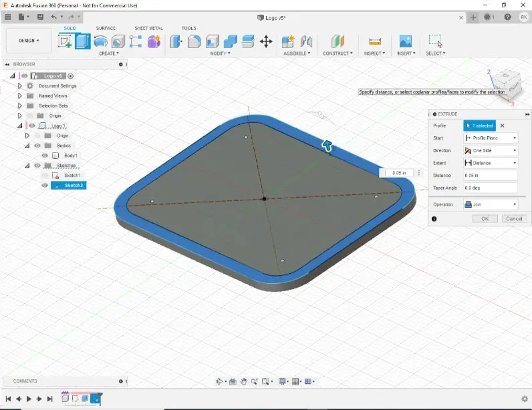
Task: Select the Offset Face tool
Action: pyautogui.click(x=249, y=41)
